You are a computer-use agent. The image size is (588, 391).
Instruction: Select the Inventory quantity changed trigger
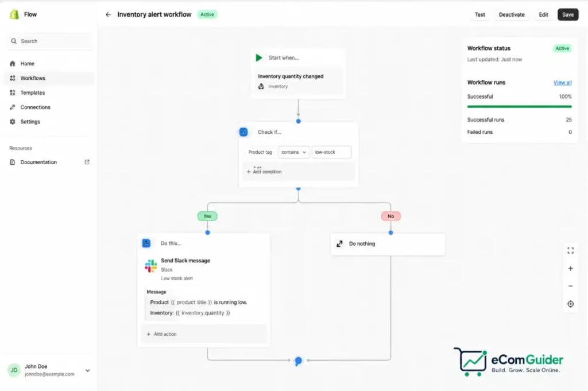[299, 81]
